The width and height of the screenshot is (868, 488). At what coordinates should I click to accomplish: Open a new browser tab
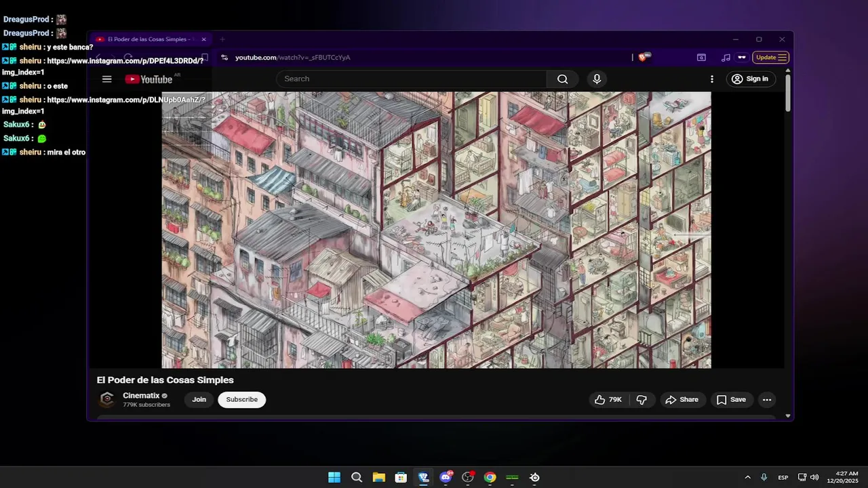(222, 39)
